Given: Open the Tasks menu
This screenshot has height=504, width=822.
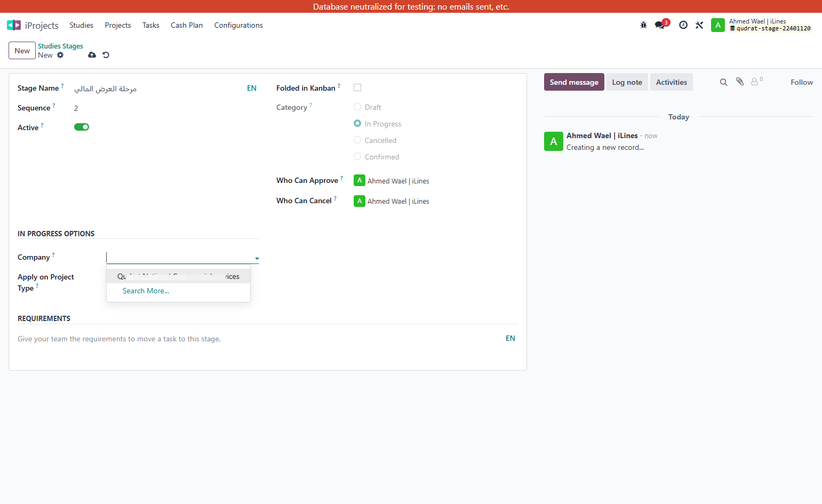Looking at the screenshot, I should (151, 25).
